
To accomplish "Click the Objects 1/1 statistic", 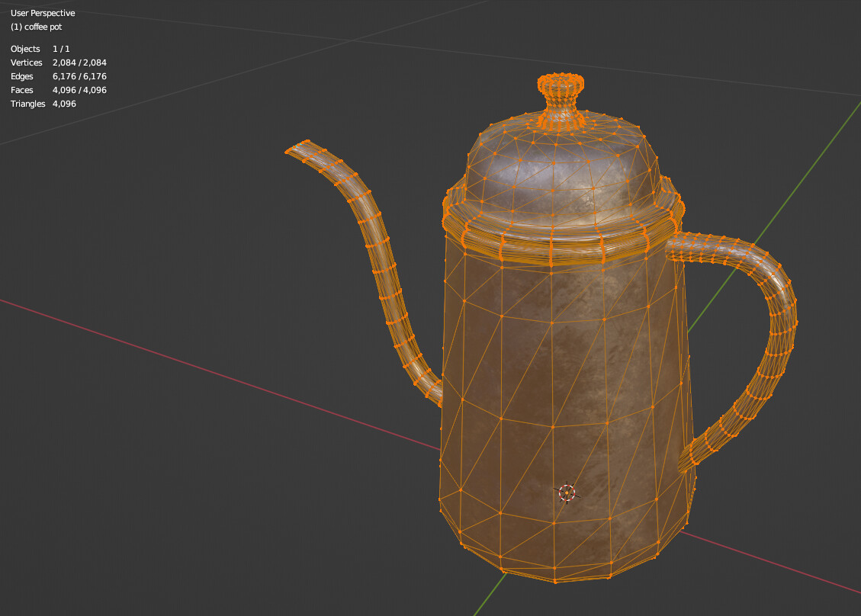I will pos(40,49).
